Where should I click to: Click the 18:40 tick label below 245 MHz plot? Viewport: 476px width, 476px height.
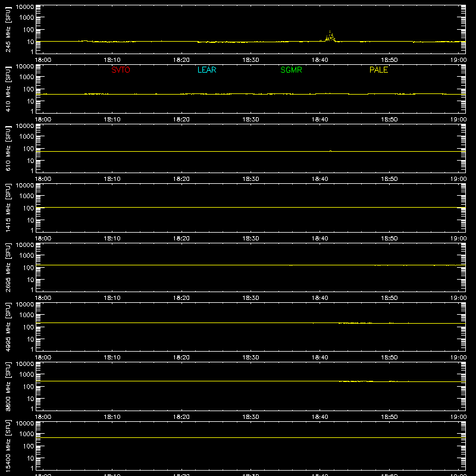[x=320, y=60]
